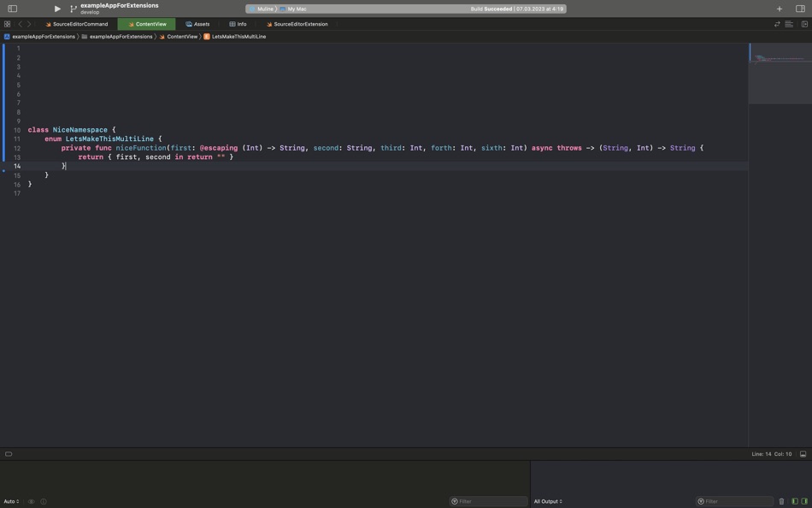Image resolution: width=812 pixels, height=508 pixels.
Task: Clear the console with trash icon
Action: (781, 501)
